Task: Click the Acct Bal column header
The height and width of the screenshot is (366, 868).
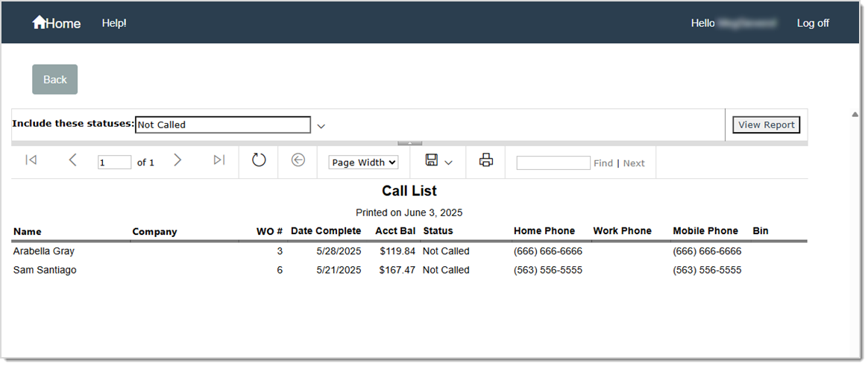Action: tap(395, 231)
